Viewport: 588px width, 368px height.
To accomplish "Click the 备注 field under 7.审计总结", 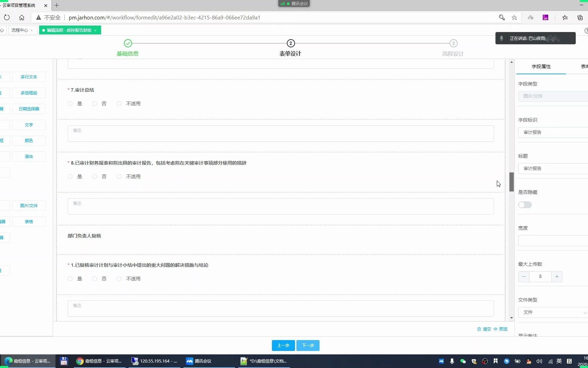I will [281, 134].
